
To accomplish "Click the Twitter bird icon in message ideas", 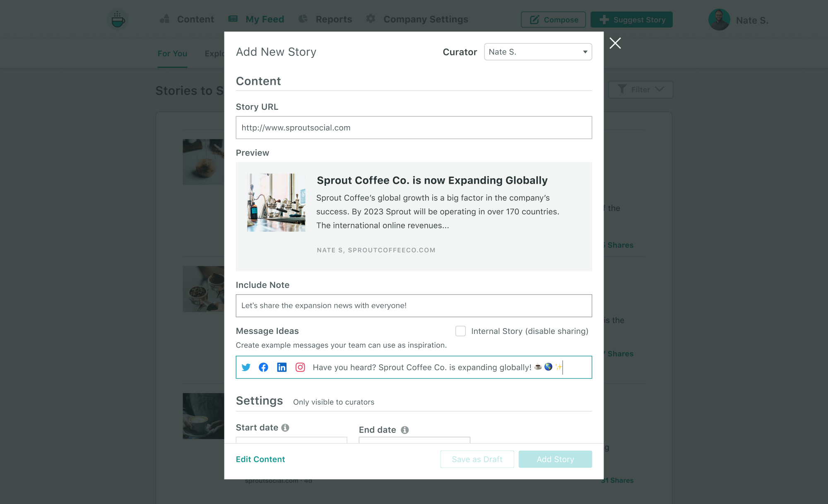I will [246, 367].
